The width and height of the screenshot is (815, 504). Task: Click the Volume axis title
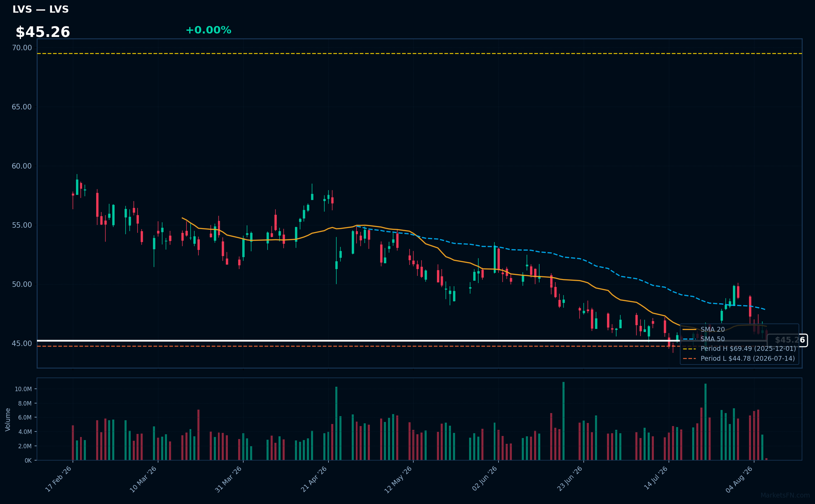pyautogui.click(x=8, y=420)
